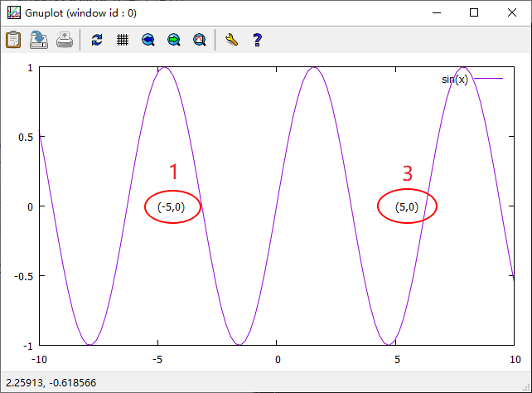The width and height of the screenshot is (532, 393).
Task: Click the x-axis tick label -5
Action: pos(157,359)
